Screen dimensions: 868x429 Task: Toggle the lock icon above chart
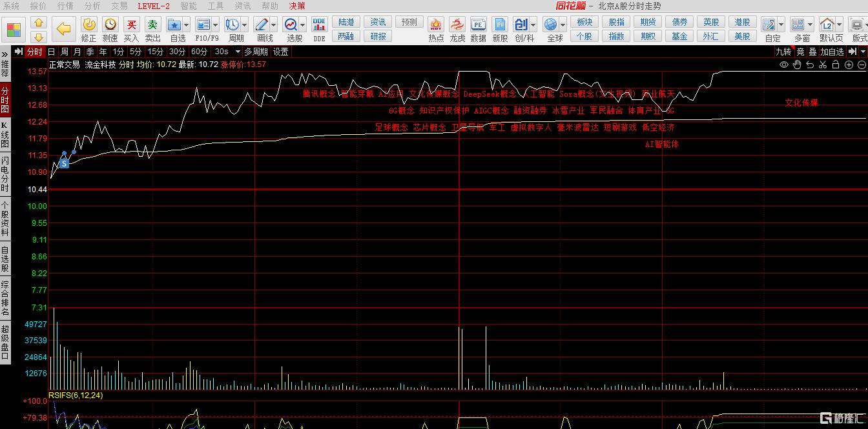836,65
